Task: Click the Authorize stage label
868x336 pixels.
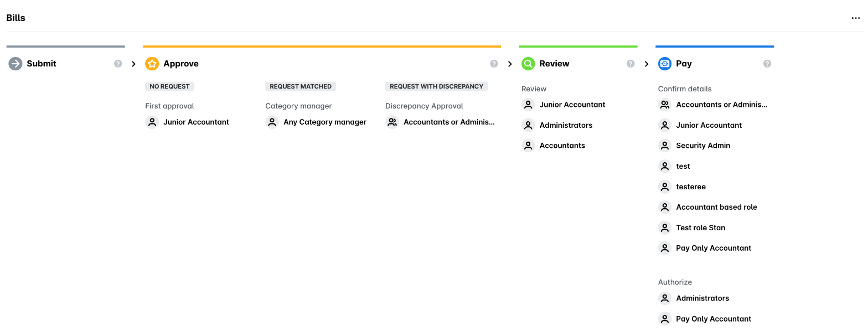Action: pos(675,282)
